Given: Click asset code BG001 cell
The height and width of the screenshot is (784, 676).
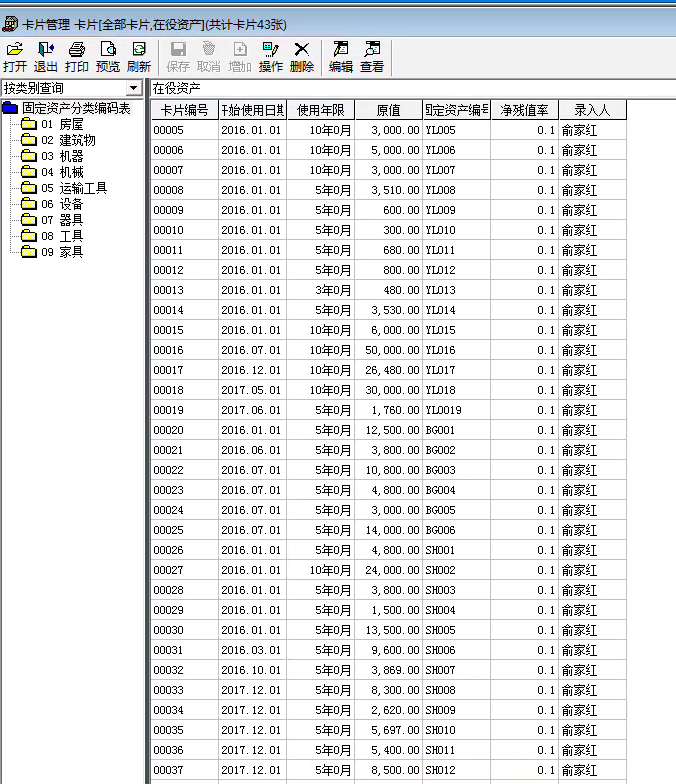Looking at the screenshot, I should (x=456, y=430).
